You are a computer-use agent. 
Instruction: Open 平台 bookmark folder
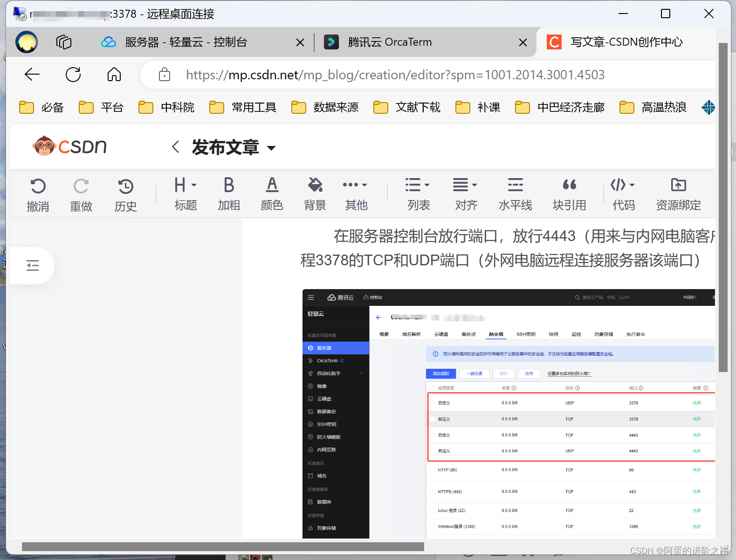pyautogui.click(x=101, y=107)
